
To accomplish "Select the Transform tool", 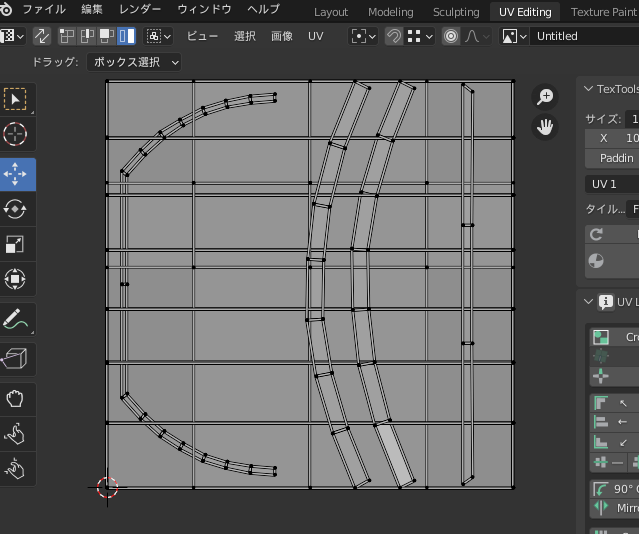I will click(15, 279).
